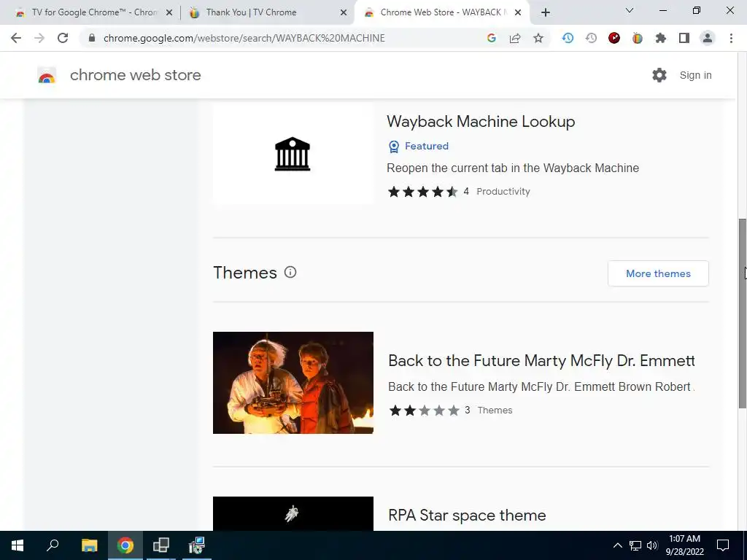Image resolution: width=747 pixels, height=560 pixels.
Task: Click the Wayback Machine Lookup star rating
Action: 423,192
